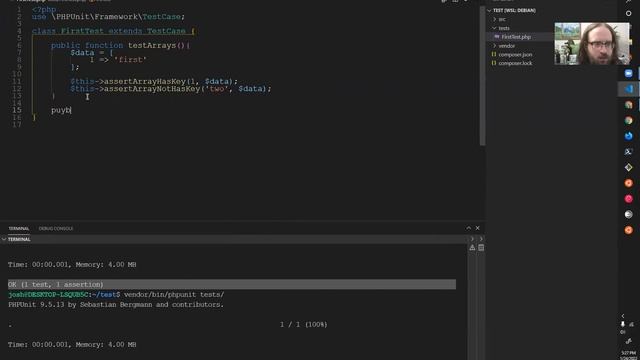Maximize the terminal panel using the up chevron
This screenshot has height=360, width=640.
[x=469, y=228]
